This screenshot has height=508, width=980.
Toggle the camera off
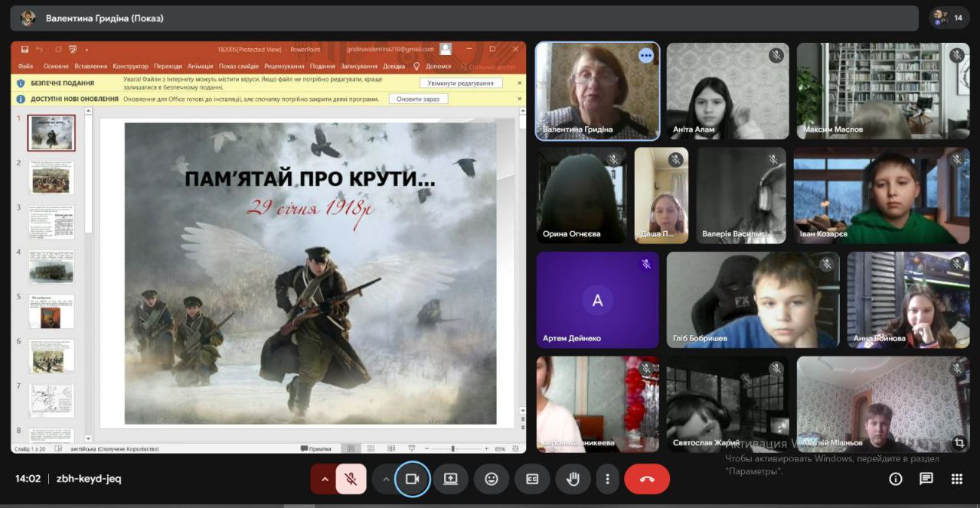pyautogui.click(x=412, y=479)
